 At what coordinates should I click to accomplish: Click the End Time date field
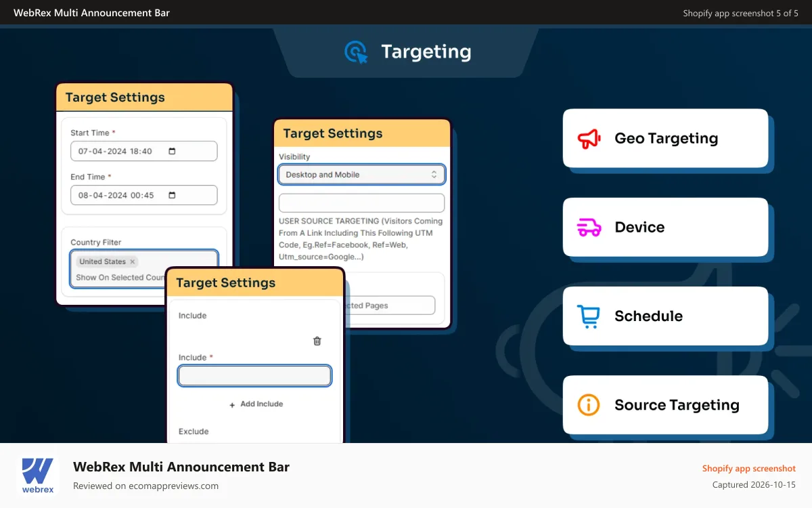tap(144, 195)
